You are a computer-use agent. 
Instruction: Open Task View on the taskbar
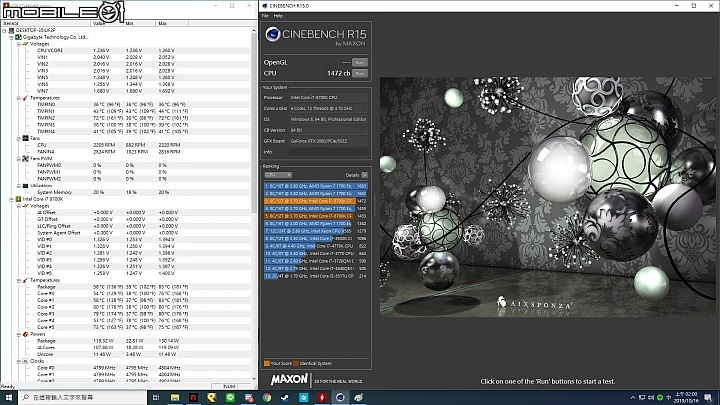156,398
